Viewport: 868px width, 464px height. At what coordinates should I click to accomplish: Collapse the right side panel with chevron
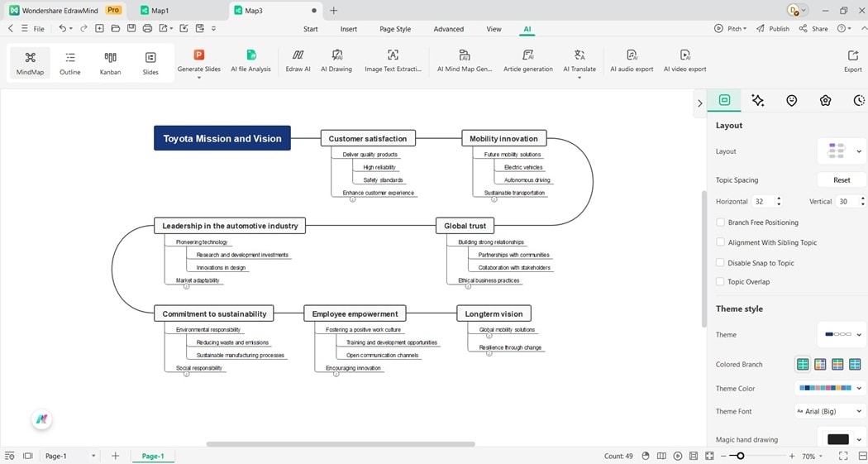(x=699, y=103)
